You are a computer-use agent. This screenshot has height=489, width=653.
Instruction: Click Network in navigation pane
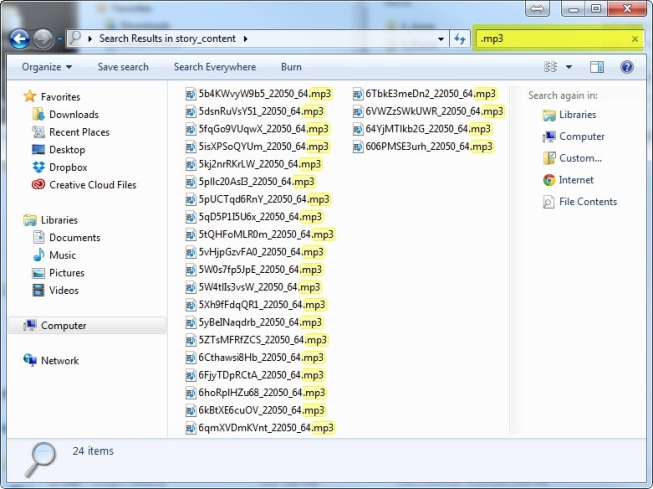click(59, 361)
